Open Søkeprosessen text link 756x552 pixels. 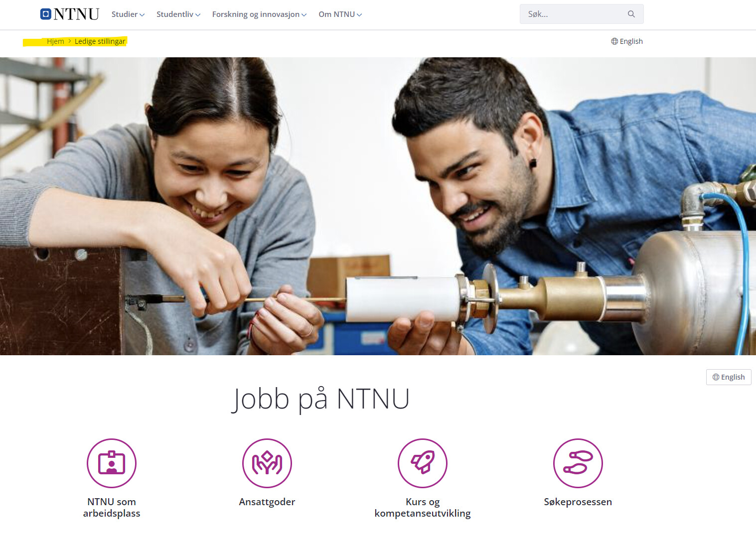pyautogui.click(x=578, y=502)
